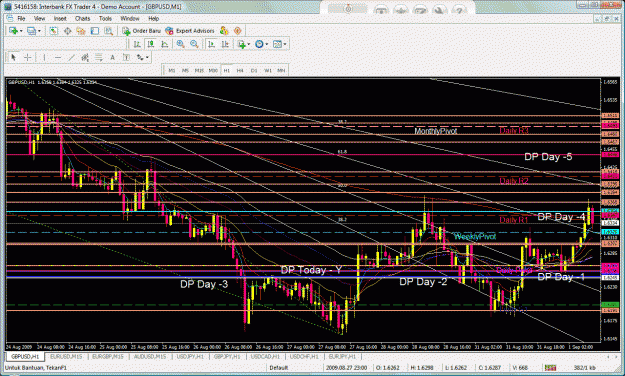Switch to the EURGBP,M15 chart tab

tap(108, 356)
